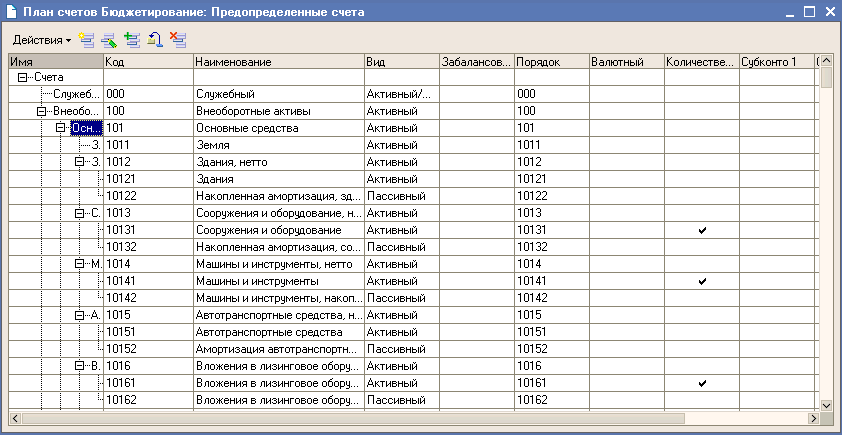Click the Порядок column header
This screenshot has height=435, width=842.
coord(552,62)
